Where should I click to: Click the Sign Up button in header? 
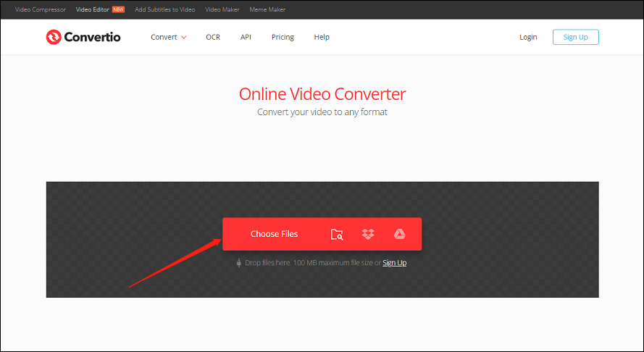click(x=575, y=37)
